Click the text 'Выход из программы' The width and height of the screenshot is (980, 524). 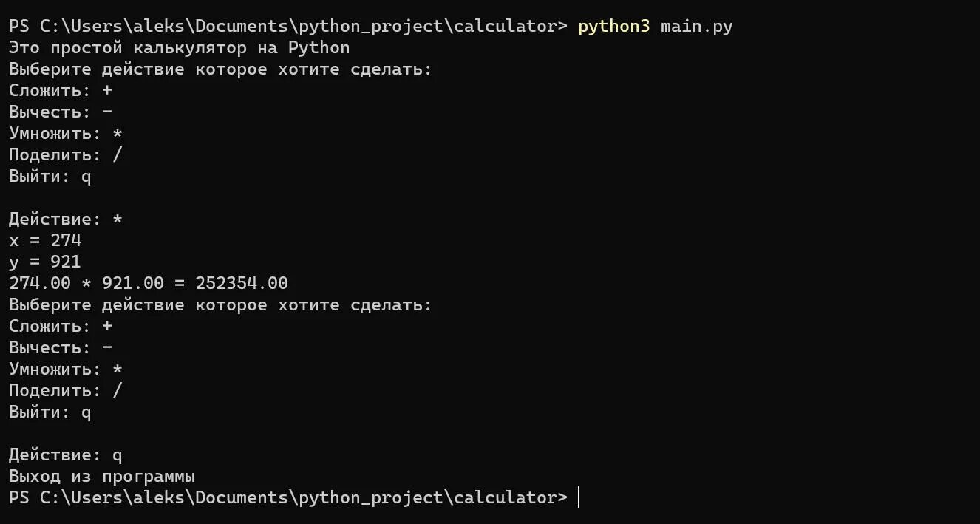click(102, 476)
